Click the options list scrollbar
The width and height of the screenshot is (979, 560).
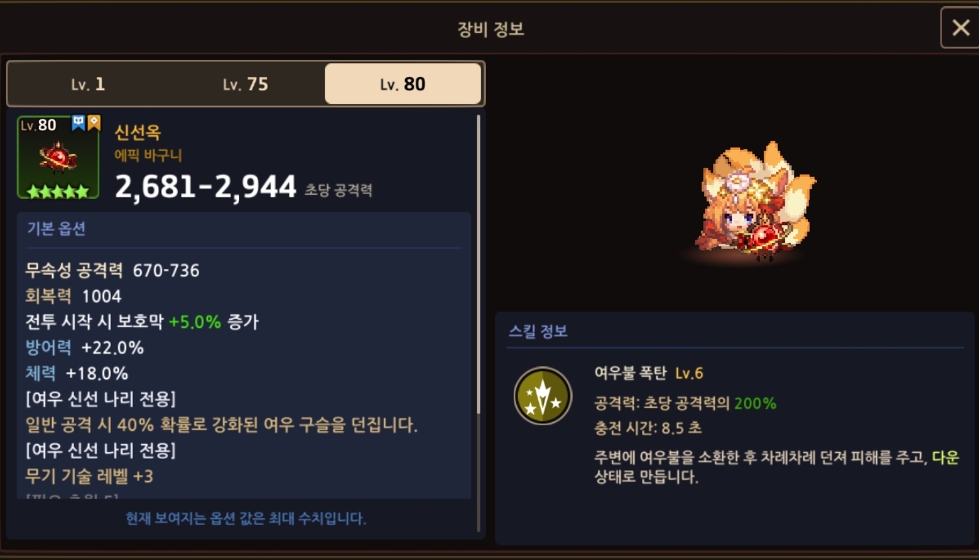(478, 263)
